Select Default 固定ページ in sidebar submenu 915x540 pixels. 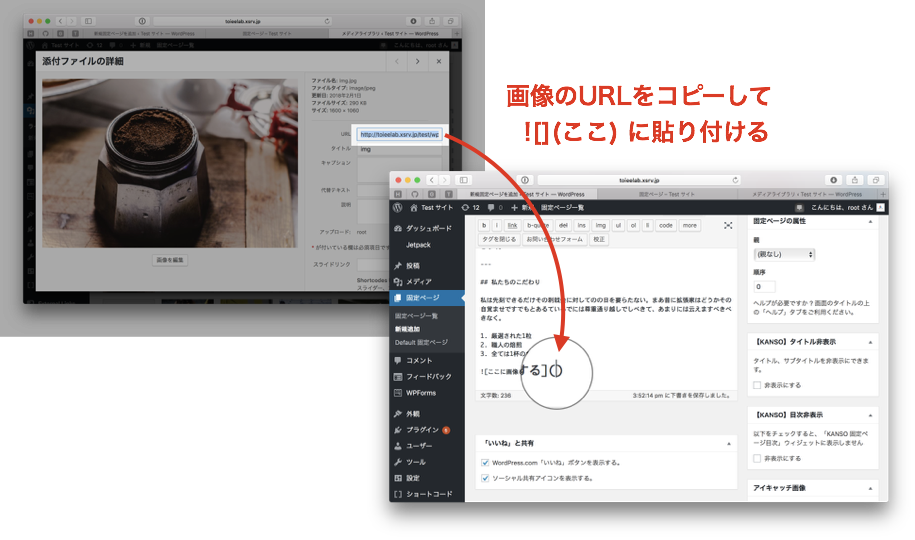coord(421,343)
